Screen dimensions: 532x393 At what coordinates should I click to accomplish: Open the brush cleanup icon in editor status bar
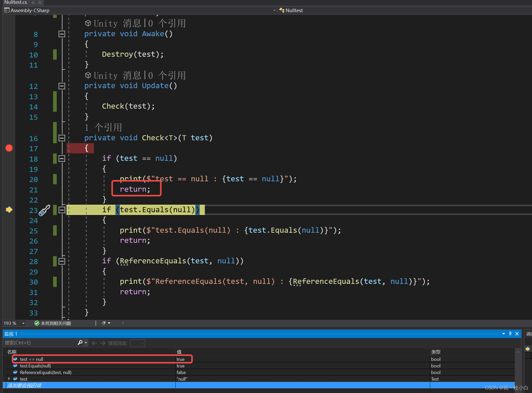(x=104, y=323)
